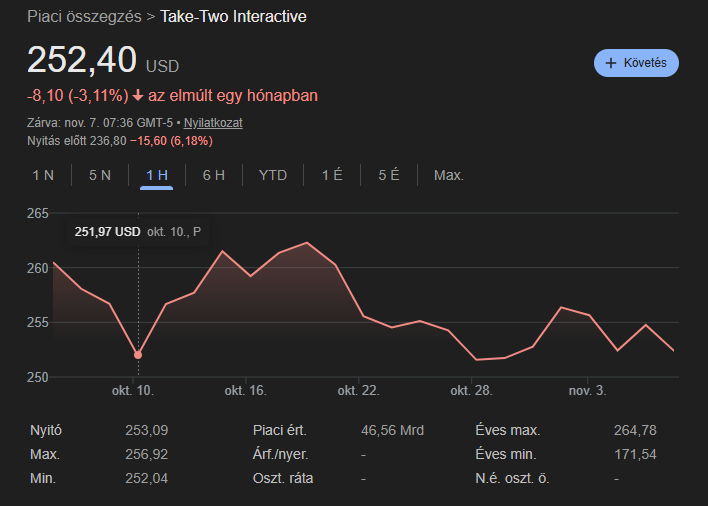Image resolution: width=708 pixels, height=506 pixels.
Task: Click the Nyitás előtt 236,80 pre-market text
Action: pos(77,141)
